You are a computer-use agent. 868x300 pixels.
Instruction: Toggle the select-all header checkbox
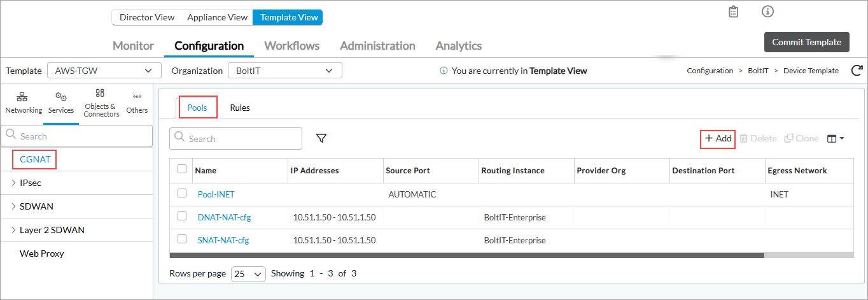[182, 169]
